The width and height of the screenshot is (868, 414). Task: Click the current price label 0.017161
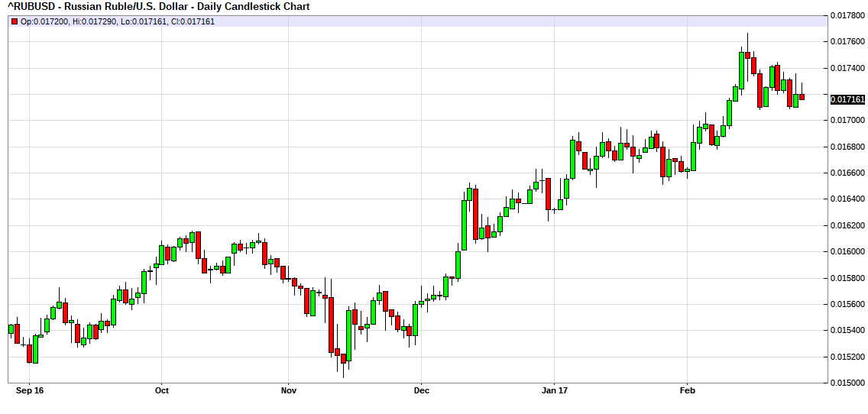pos(848,99)
